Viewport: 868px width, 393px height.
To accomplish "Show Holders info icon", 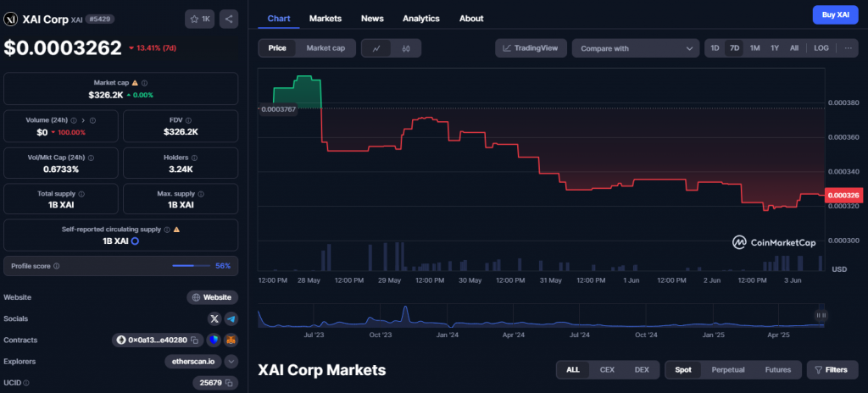I will [194, 158].
